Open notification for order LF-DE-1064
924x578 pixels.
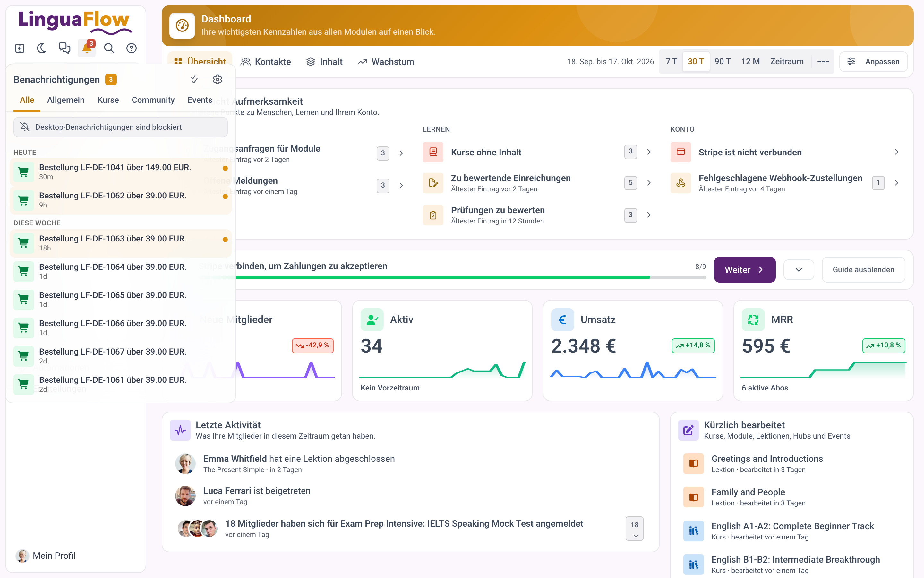(120, 271)
